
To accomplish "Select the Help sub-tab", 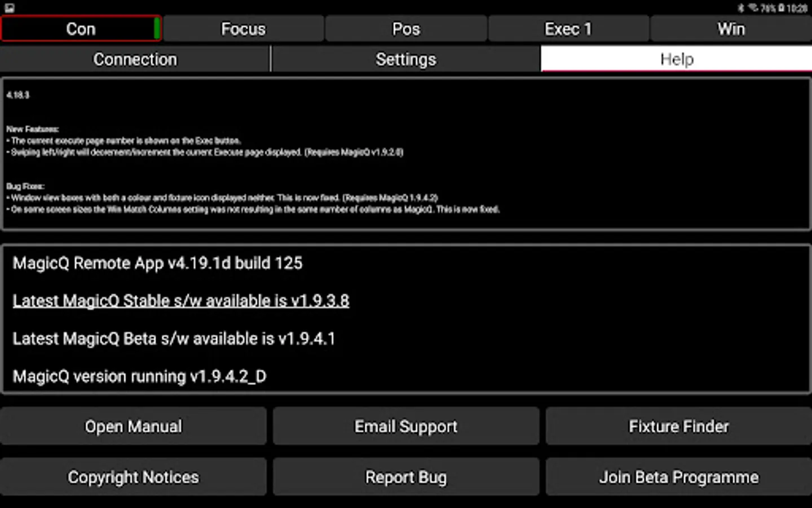I will tap(677, 59).
